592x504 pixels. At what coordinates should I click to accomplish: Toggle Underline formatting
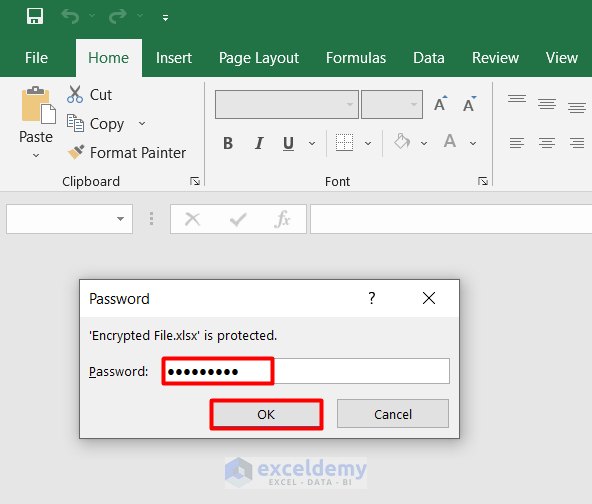(288, 143)
